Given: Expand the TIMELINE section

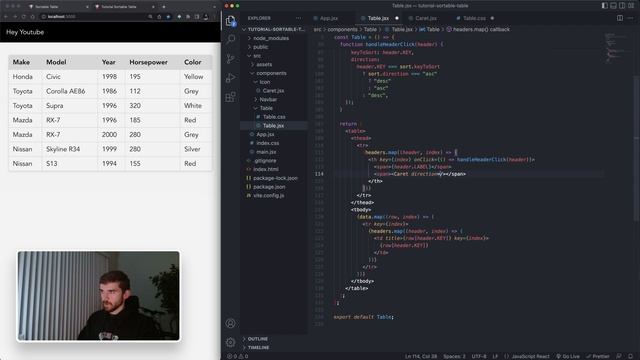Looking at the screenshot, I should tap(258, 347).
